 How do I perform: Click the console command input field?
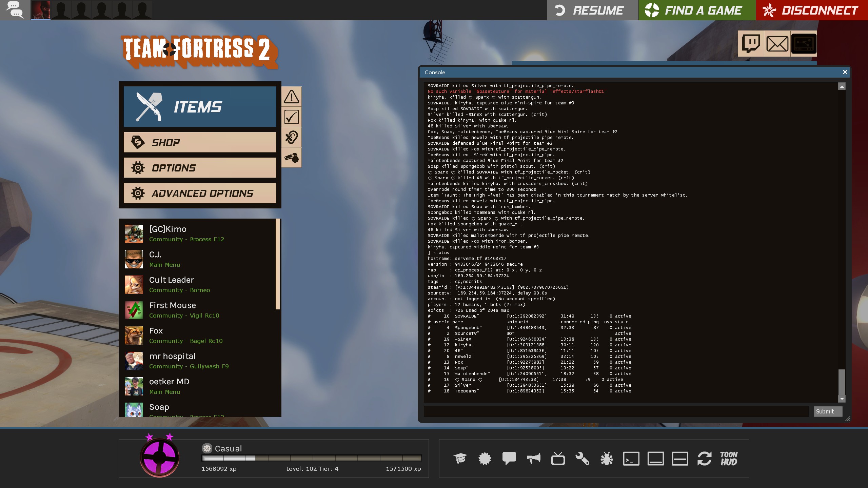tap(616, 411)
